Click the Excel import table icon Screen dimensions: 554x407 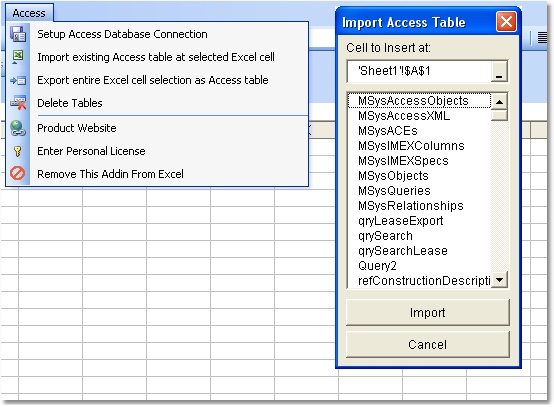tap(18, 57)
